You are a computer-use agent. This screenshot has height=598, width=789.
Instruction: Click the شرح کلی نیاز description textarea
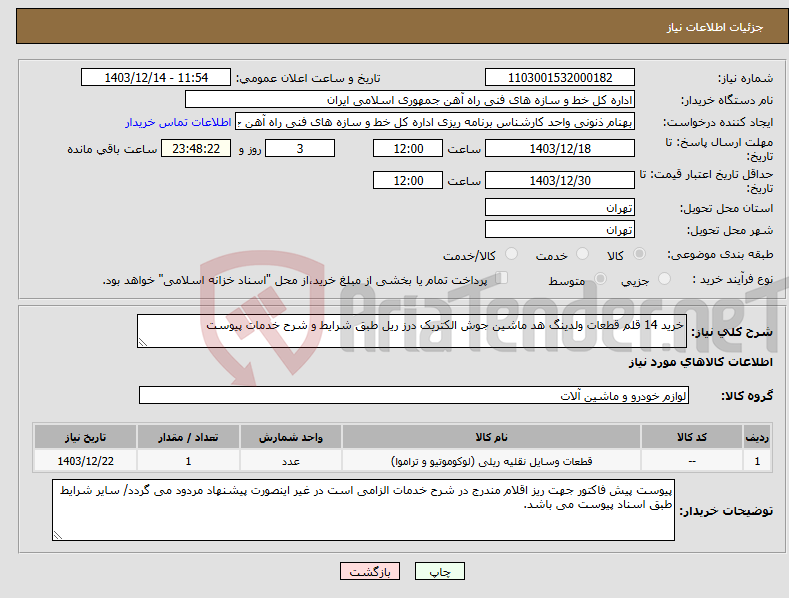point(412,331)
